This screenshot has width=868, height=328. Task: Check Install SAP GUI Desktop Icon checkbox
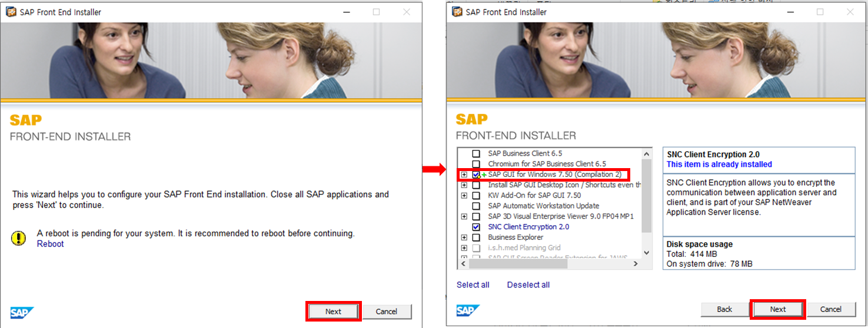(x=476, y=185)
